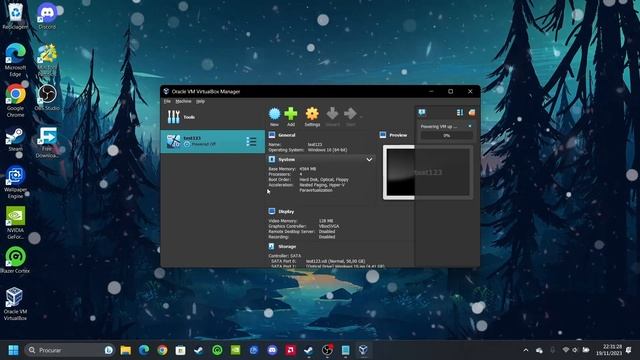640x360 pixels.
Task: Open the Tools item in the left pane
Action: coord(212,117)
